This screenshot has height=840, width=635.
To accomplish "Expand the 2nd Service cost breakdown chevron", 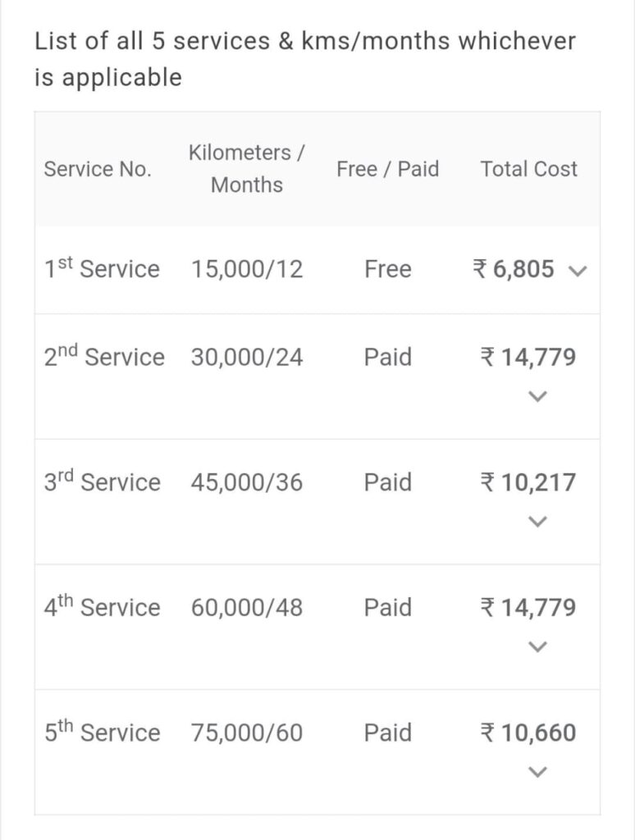I will point(537,397).
